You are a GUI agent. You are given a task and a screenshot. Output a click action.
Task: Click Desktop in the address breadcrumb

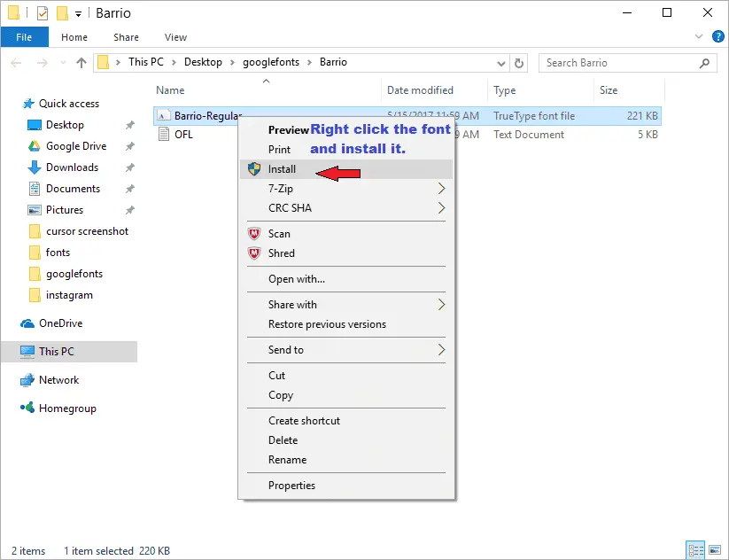(203, 62)
